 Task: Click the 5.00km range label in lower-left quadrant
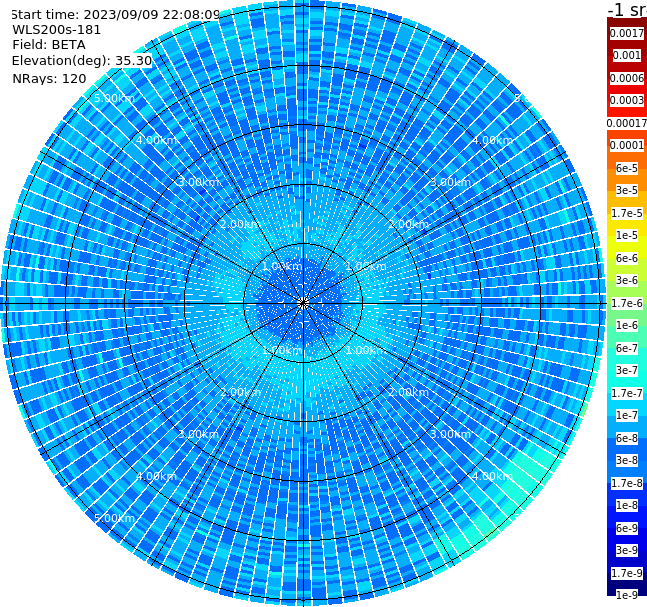(114, 518)
